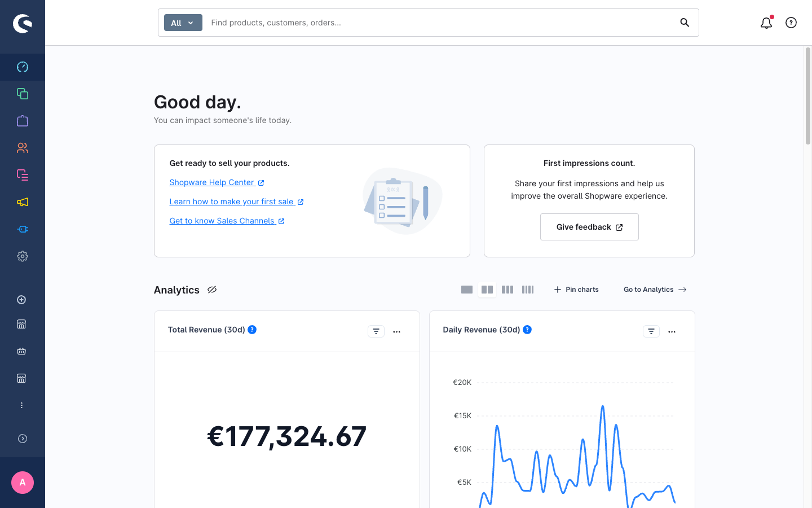Click the €15K axis label
Screen dimensions: 812x508
tap(462, 416)
